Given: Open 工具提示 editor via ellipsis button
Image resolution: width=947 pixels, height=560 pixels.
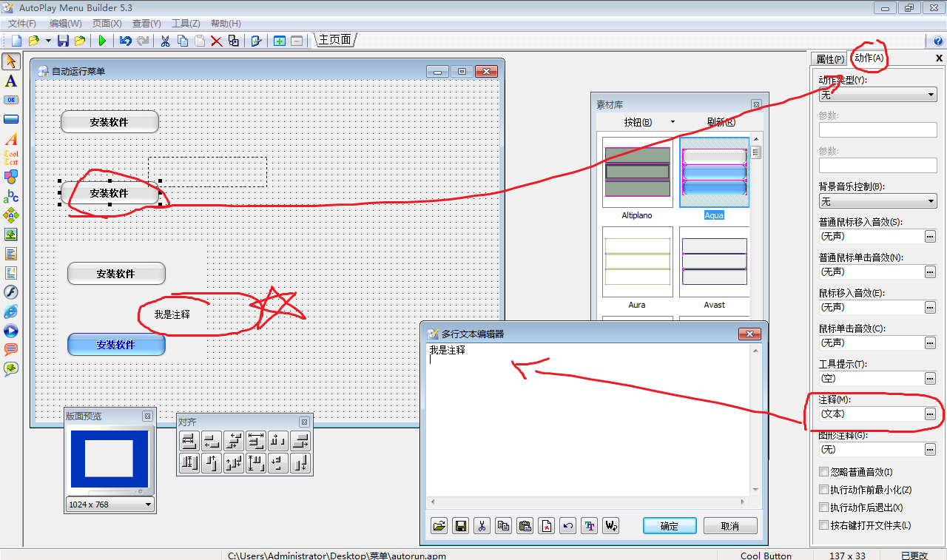Looking at the screenshot, I should (931, 379).
